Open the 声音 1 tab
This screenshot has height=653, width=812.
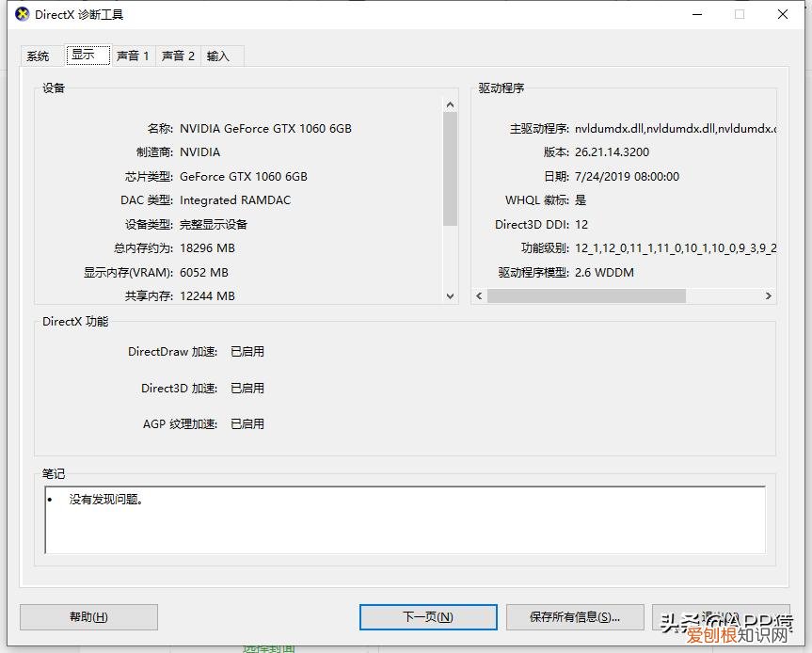pyautogui.click(x=132, y=56)
